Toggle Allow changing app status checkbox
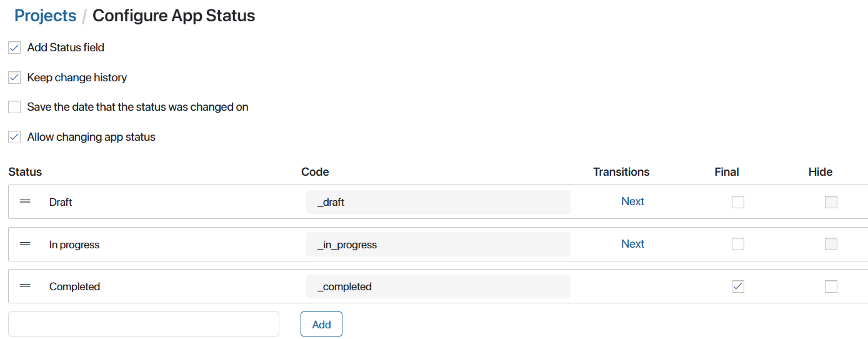The image size is (868, 339). [x=14, y=137]
